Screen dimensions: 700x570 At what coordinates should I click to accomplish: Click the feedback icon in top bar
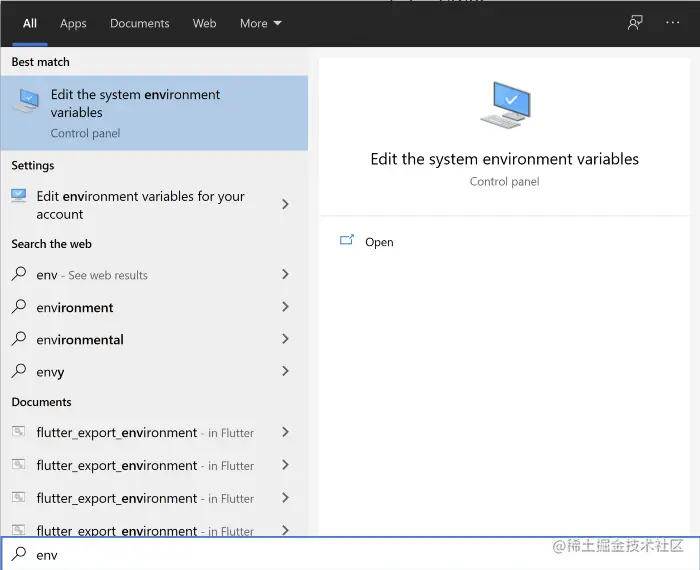[635, 23]
